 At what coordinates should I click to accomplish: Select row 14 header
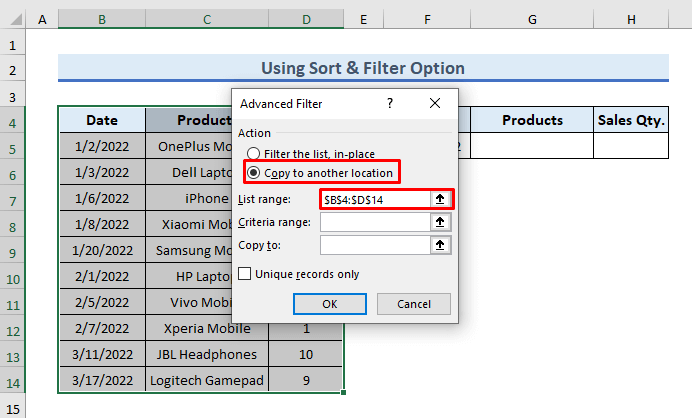pyautogui.click(x=13, y=380)
